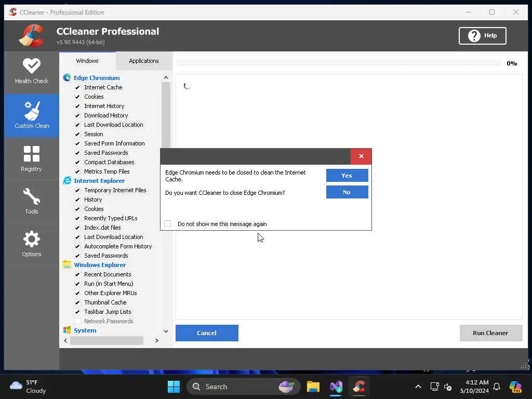This screenshot has width=532, height=399.
Task: Open the Health Check section
Action: 32,72
